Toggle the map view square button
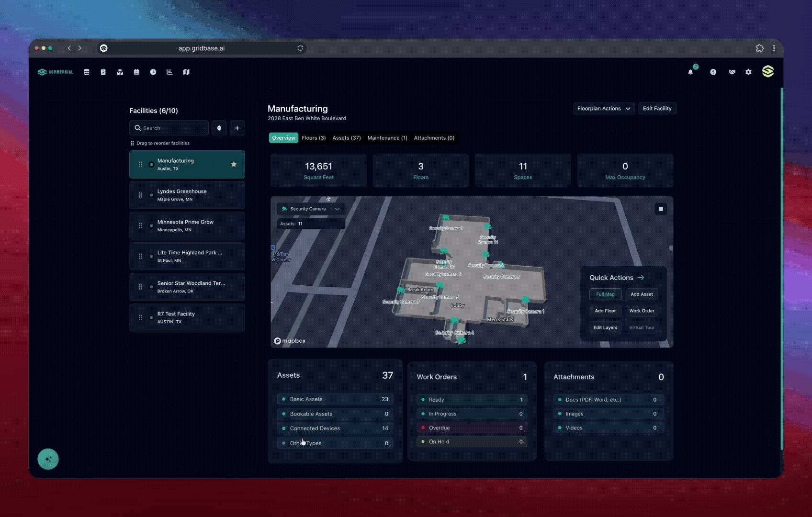 (661, 209)
